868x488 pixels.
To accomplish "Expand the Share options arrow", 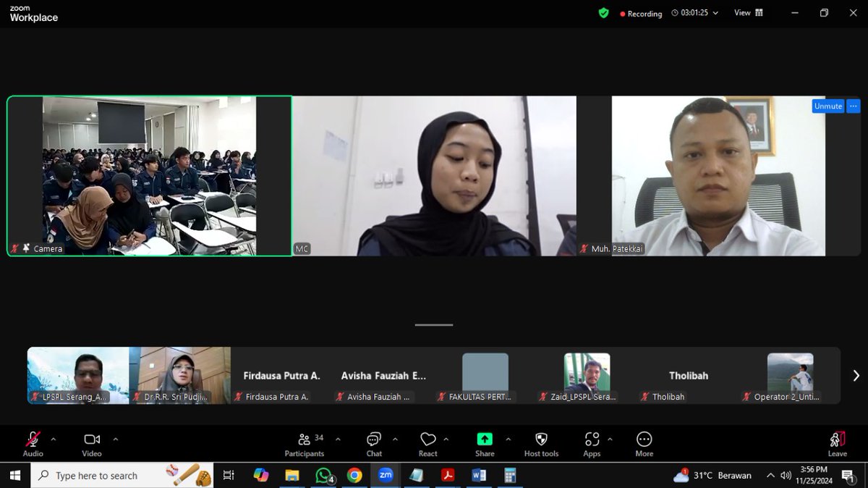I will [508, 439].
